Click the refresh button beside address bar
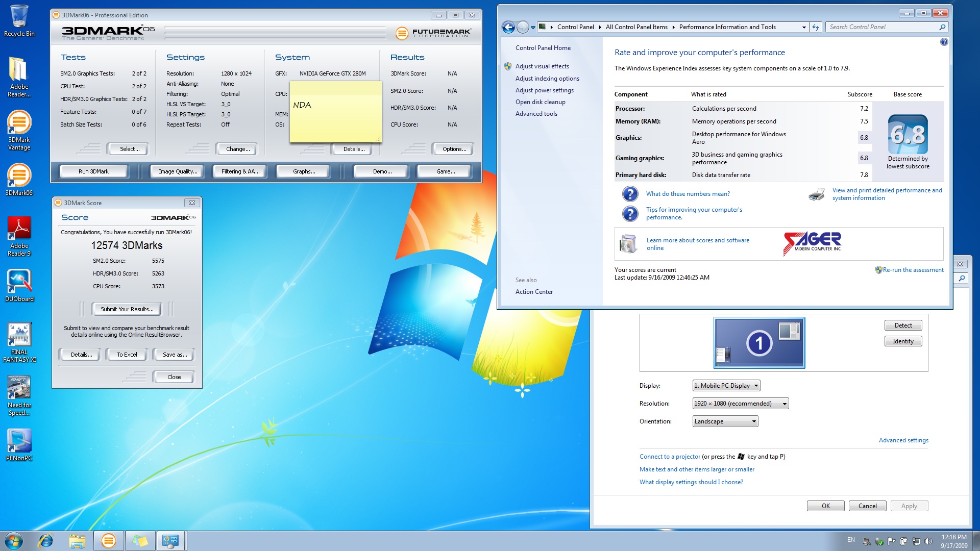The image size is (980, 551). (x=816, y=27)
